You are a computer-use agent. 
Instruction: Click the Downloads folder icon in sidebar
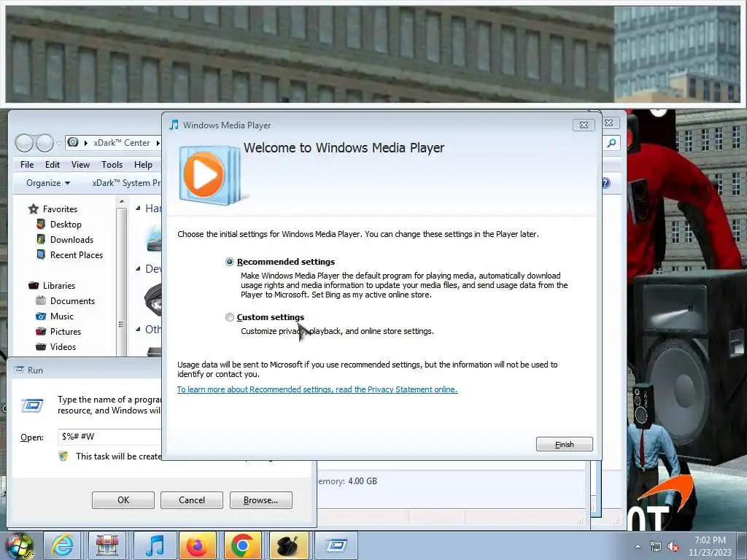(x=41, y=239)
